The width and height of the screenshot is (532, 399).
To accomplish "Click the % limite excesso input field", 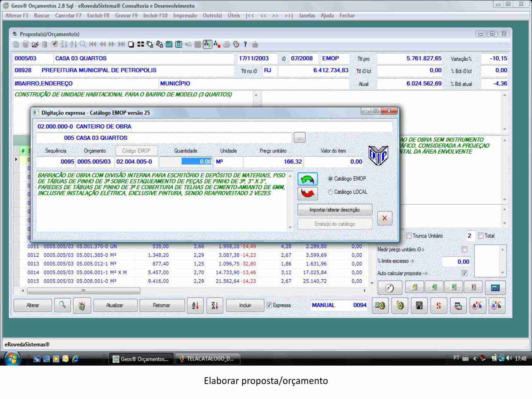I will click(x=456, y=262).
